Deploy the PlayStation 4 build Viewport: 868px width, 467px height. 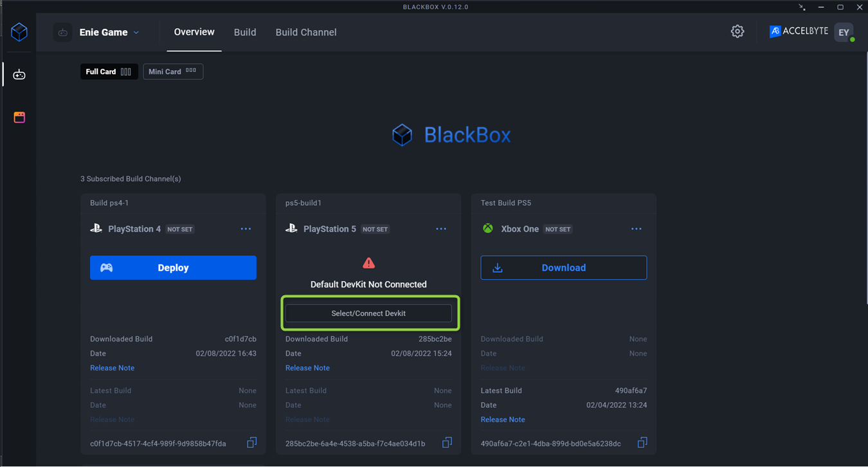(x=173, y=268)
